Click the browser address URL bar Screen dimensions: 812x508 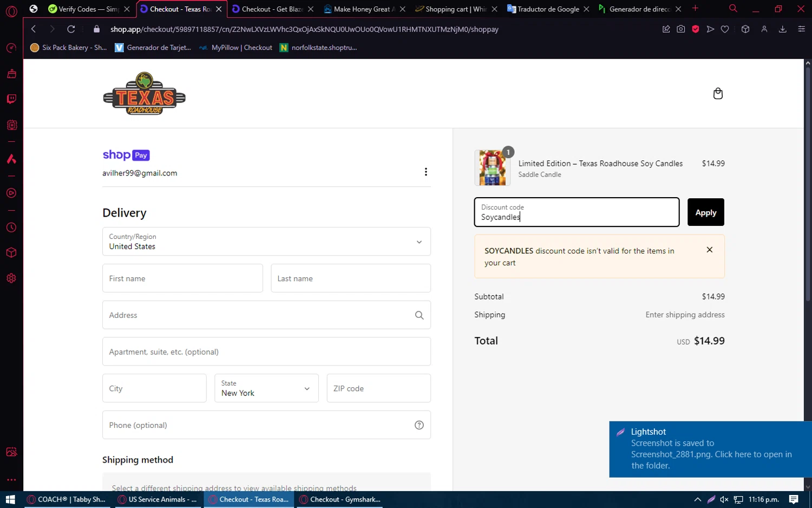[x=304, y=29]
